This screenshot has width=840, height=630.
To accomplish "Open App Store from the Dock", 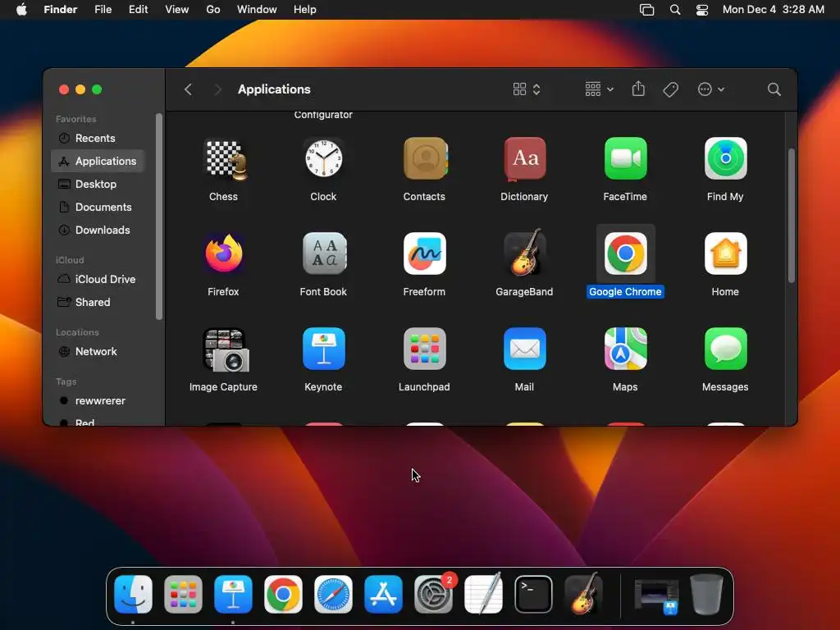I will (x=383, y=594).
